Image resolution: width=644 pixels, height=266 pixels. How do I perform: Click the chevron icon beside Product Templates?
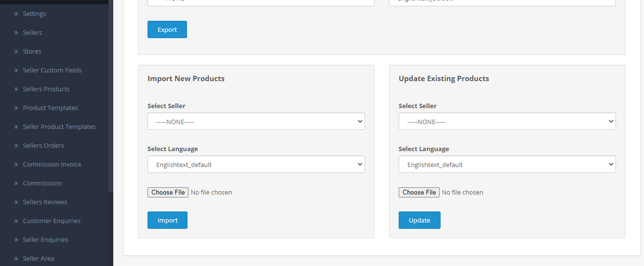click(x=16, y=108)
